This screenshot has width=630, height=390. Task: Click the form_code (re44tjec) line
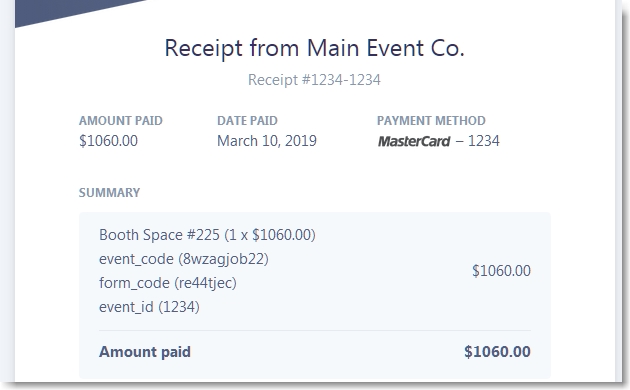tap(168, 283)
